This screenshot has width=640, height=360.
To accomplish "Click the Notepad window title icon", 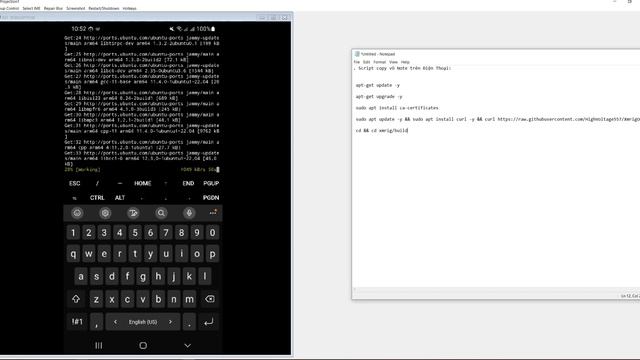I will [x=357, y=54].
